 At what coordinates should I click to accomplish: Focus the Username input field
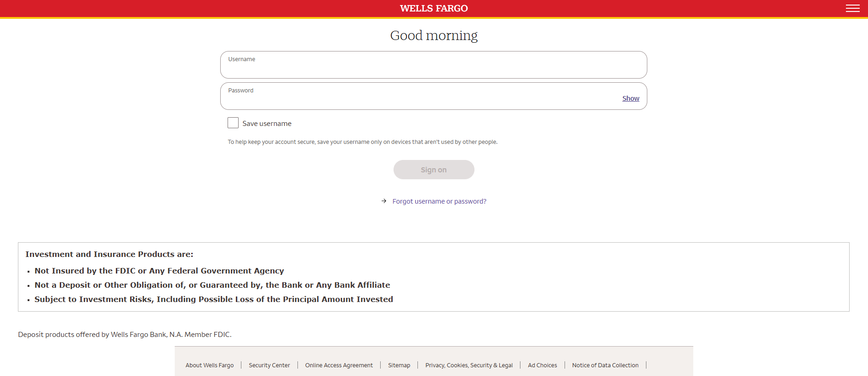[x=434, y=65]
